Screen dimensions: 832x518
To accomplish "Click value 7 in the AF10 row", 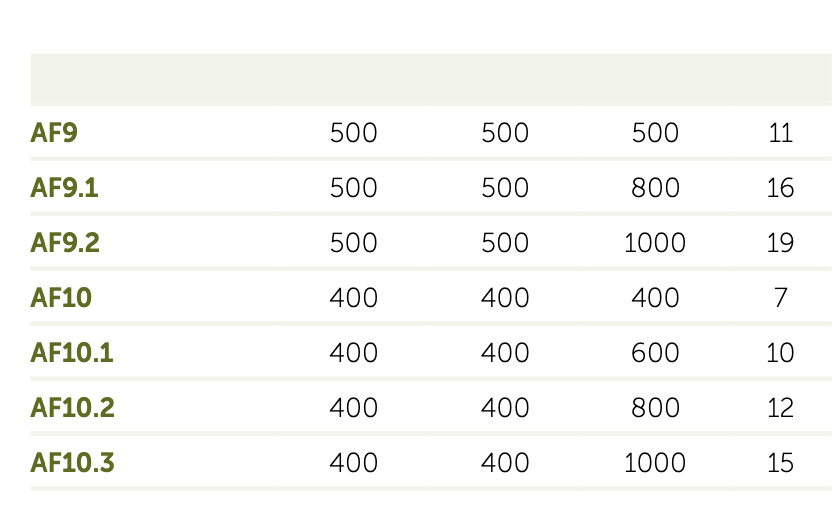I will coord(781,298).
